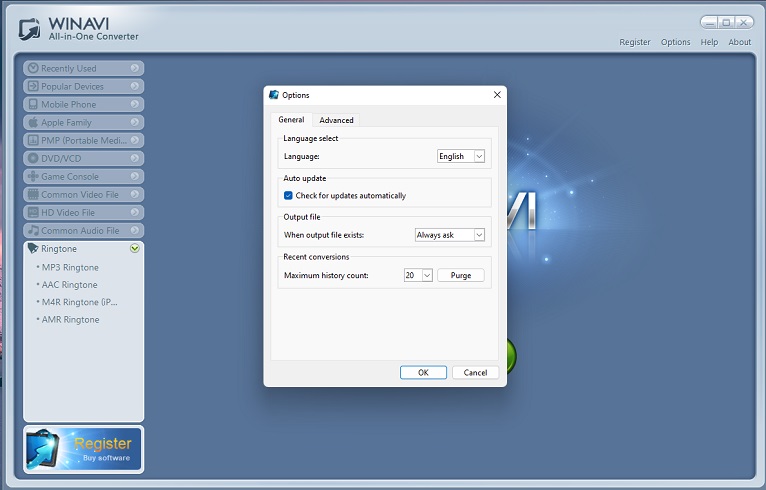
Task: Expand the Common Audio File category arrow
Action: (134, 230)
